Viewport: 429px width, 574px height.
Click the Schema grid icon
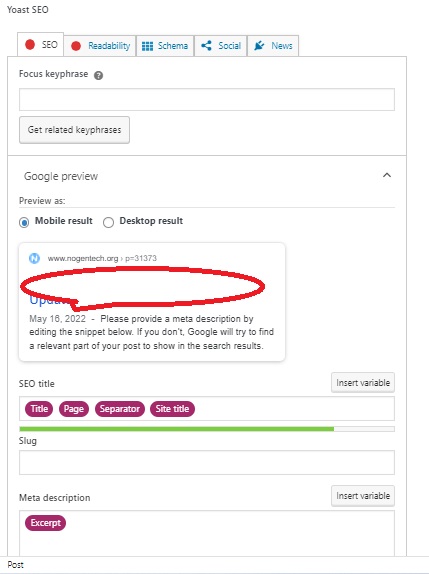147,46
